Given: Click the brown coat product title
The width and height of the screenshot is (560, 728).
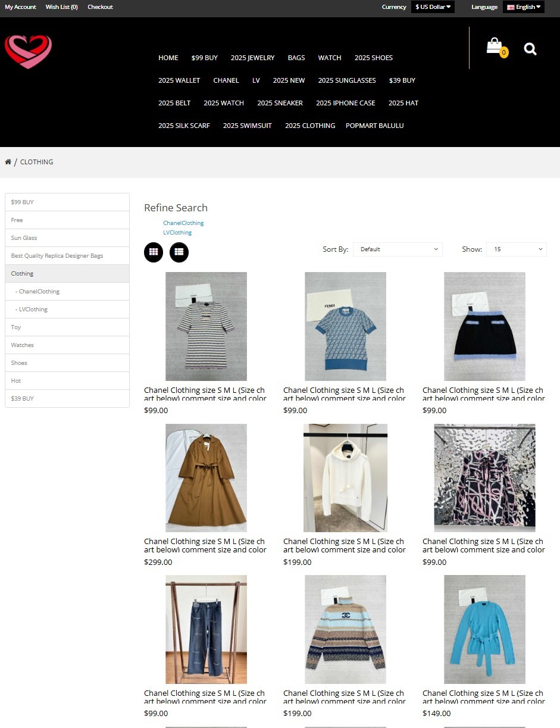Looking at the screenshot, I should pyautogui.click(x=205, y=546).
